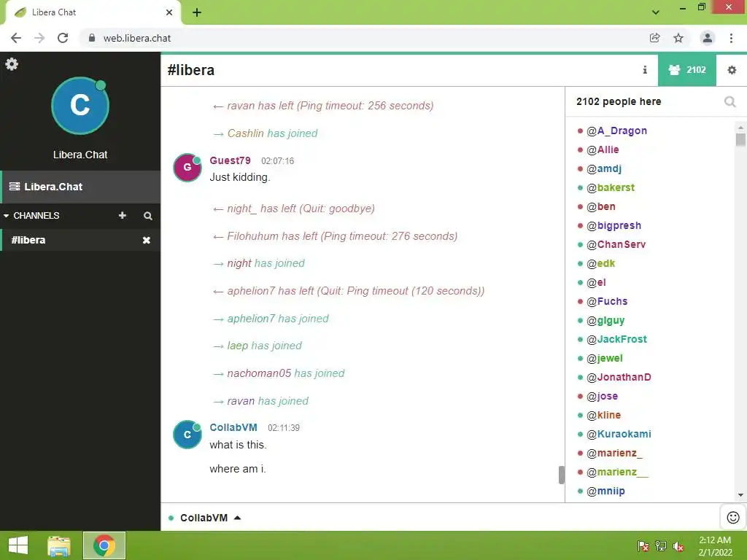Click Cashlin in the join message

tap(245, 133)
